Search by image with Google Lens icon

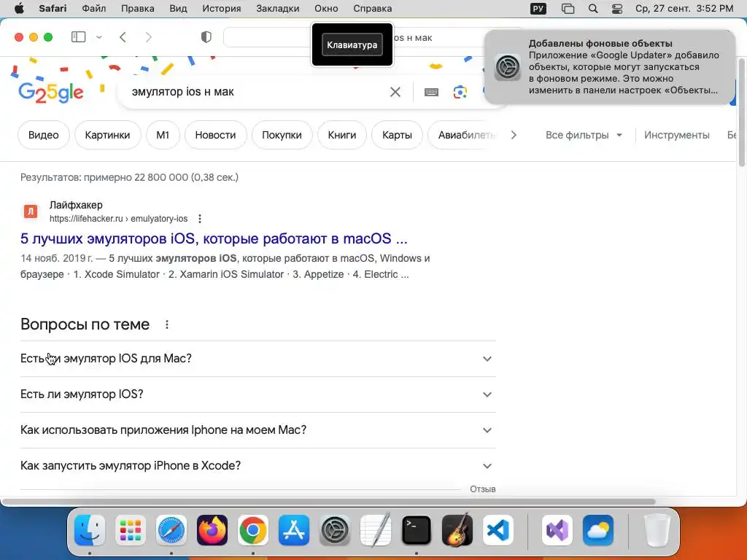(460, 92)
